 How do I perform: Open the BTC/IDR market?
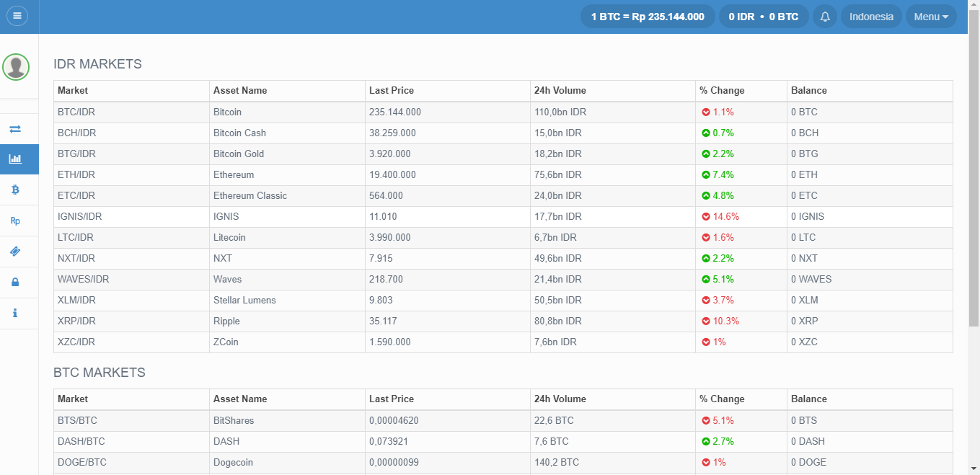(x=76, y=112)
